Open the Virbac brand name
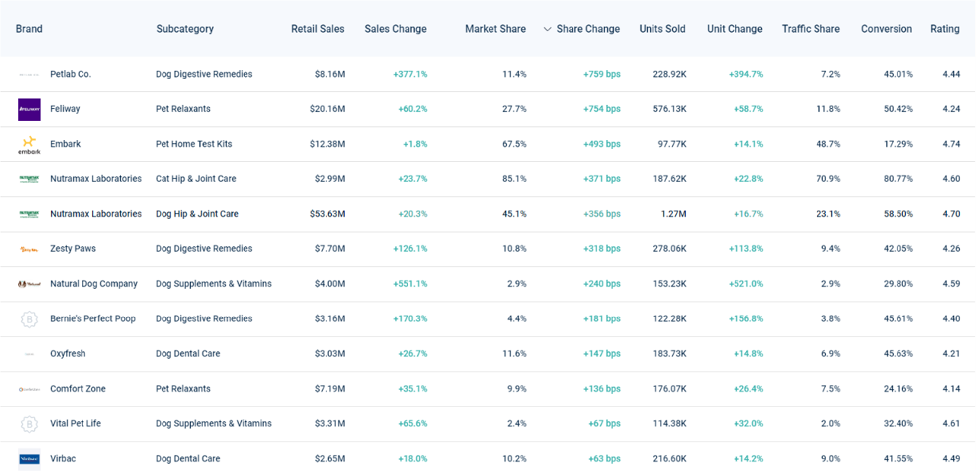Screen dimensions: 980x475 pyautogui.click(x=63, y=459)
